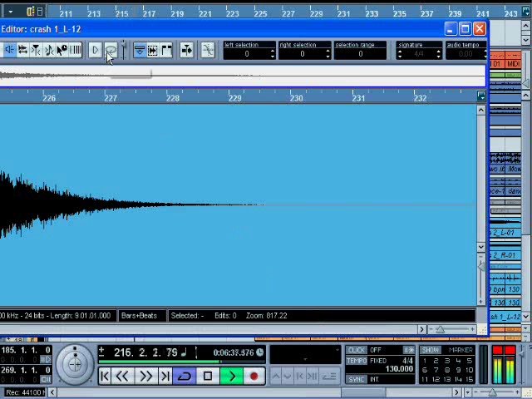
Task: Toggle the Audition Loop button
Action: pyautogui.click(x=111, y=50)
